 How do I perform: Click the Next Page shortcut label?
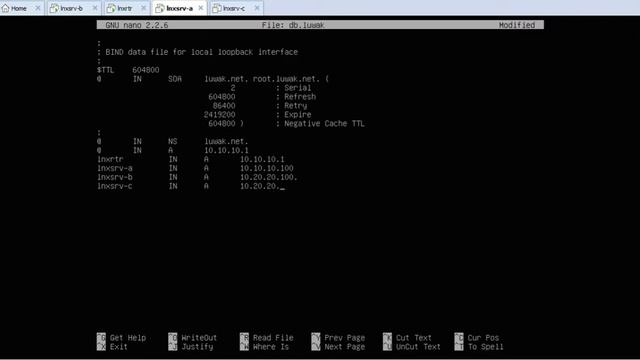tap(344, 347)
